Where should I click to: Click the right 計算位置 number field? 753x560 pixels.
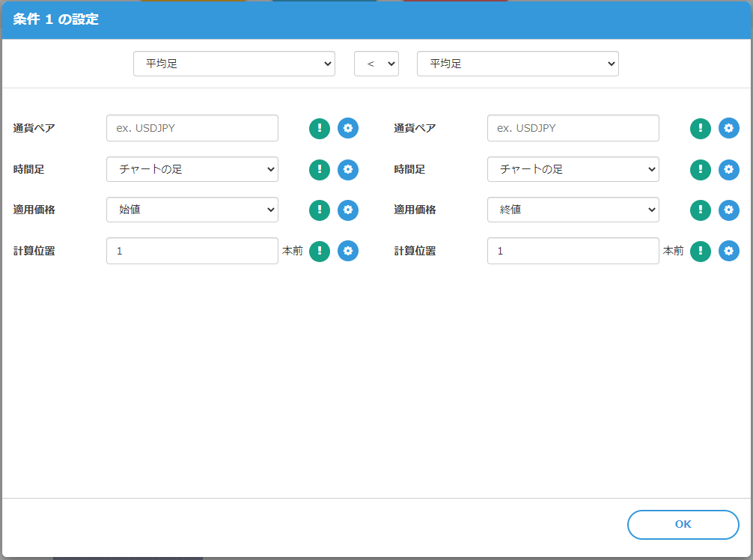tap(573, 251)
